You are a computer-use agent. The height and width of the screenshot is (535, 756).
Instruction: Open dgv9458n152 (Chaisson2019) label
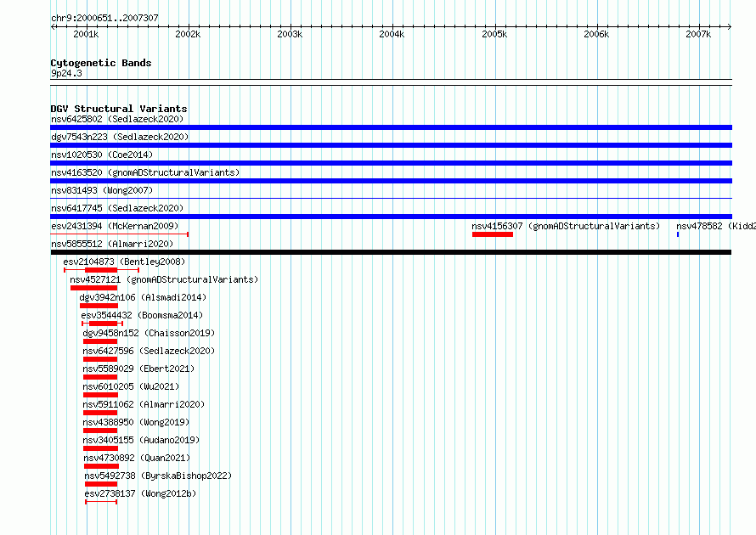149,333
